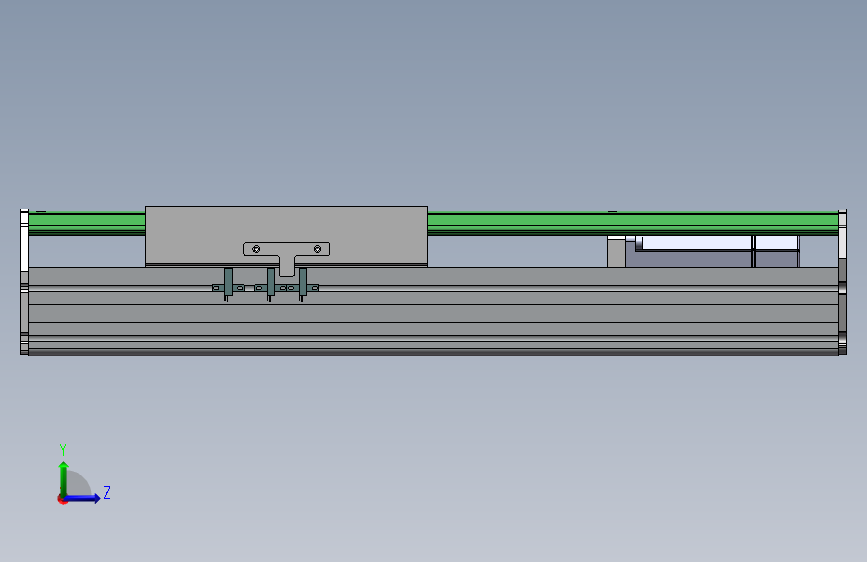867x562 pixels.
Task: Select the short green rail segment left of the carriage
Action: 87,223
